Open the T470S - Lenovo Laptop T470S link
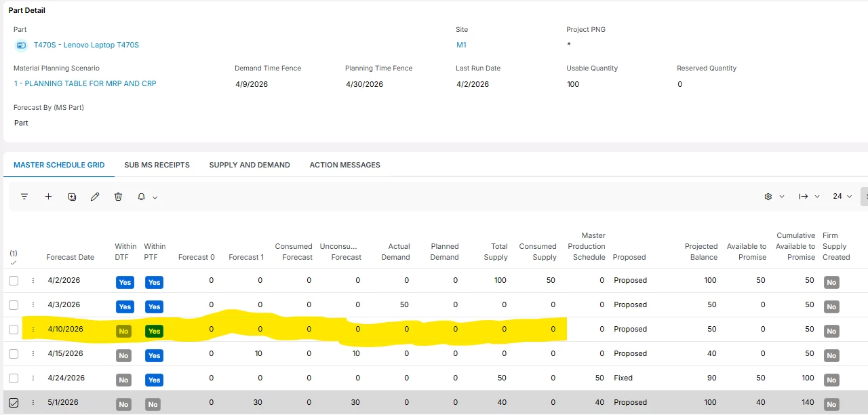Viewport: 868px width, 415px height. coord(86,45)
